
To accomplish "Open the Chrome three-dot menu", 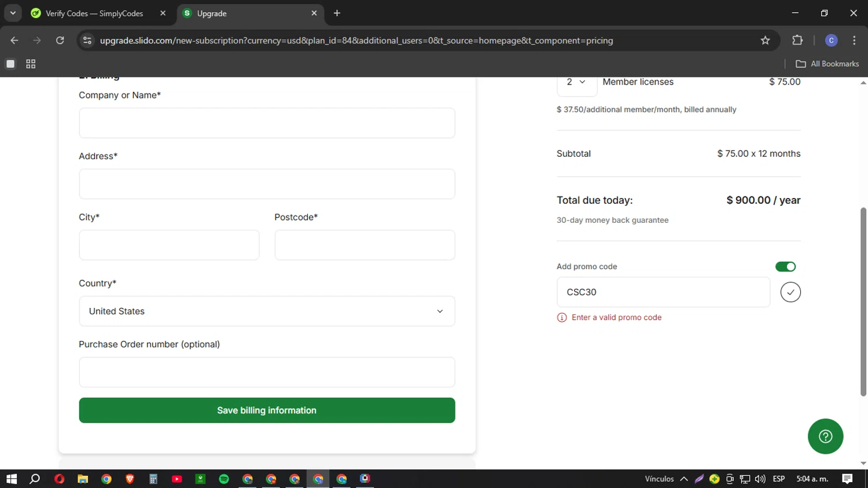I will [x=854, y=41].
